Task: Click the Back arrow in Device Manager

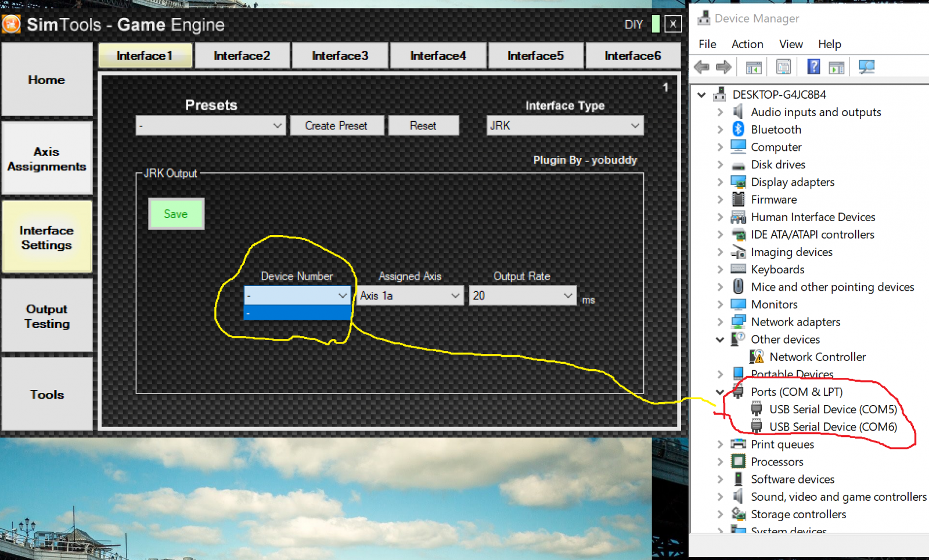Action: (x=701, y=66)
